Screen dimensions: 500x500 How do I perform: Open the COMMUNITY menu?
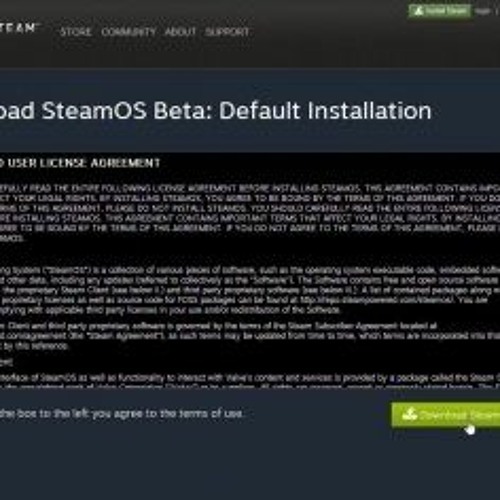(x=128, y=32)
